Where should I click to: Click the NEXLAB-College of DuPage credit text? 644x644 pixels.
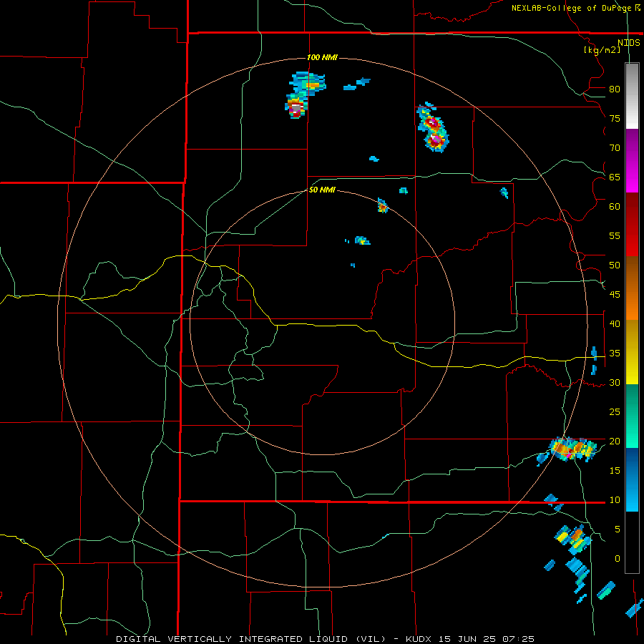pos(571,8)
